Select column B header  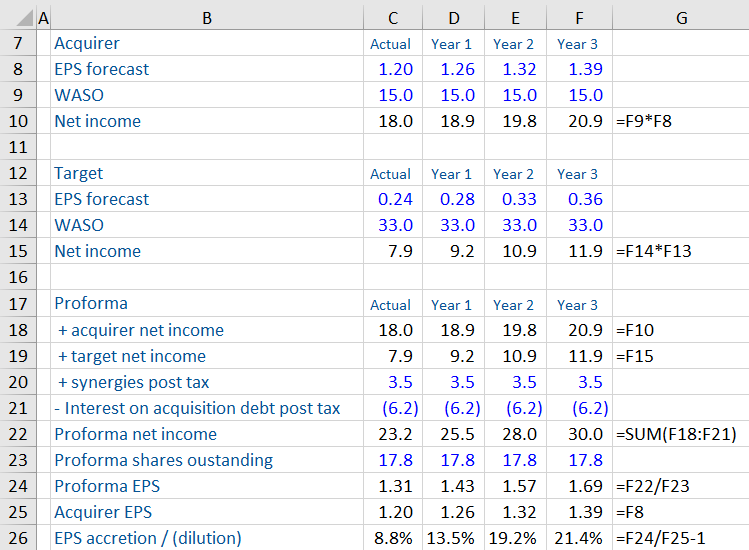tap(205, 17)
